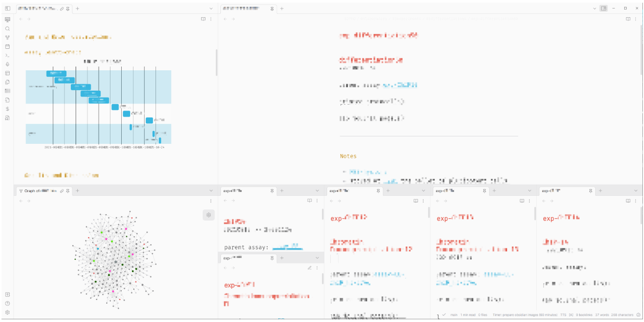Screen dimensions: 644x322
Task: Click the rightmost exp pane scrollbar
Action: [641, 215]
